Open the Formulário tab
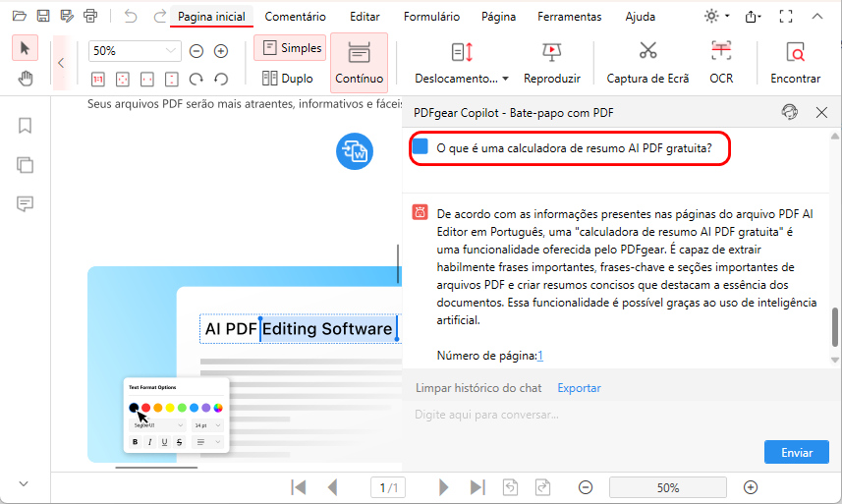The height and width of the screenshot is (504, 842). coord(431,17)
